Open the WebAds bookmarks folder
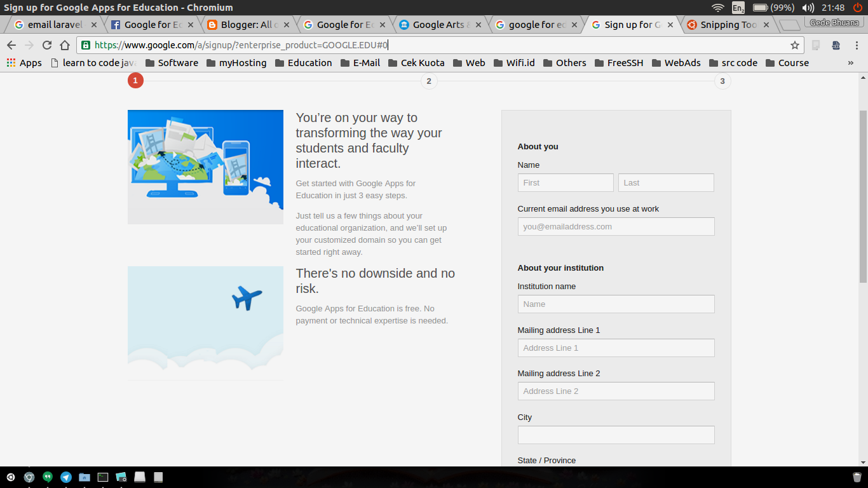868x488 pixels. tap(676, 63)
